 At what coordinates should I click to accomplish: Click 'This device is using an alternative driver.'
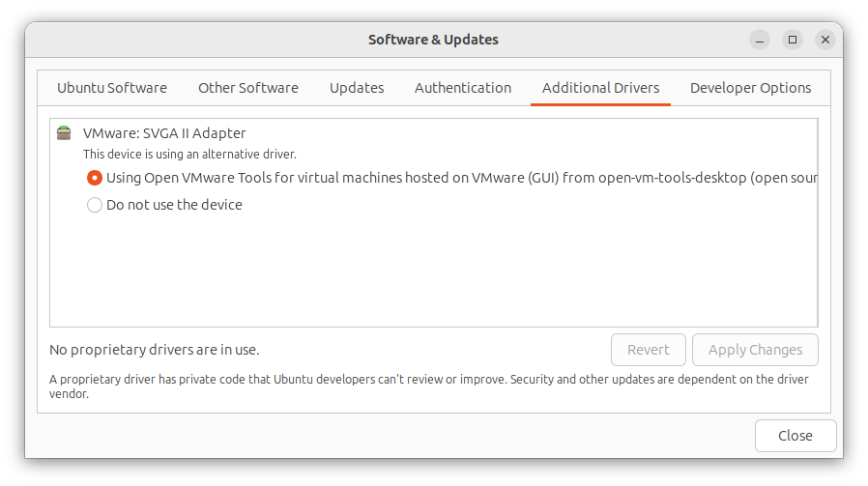[189, 155]
